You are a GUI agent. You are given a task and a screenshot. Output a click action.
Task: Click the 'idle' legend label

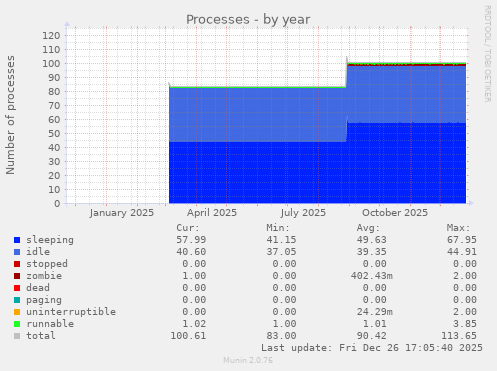pyautogui.click(x=38, y=252)
